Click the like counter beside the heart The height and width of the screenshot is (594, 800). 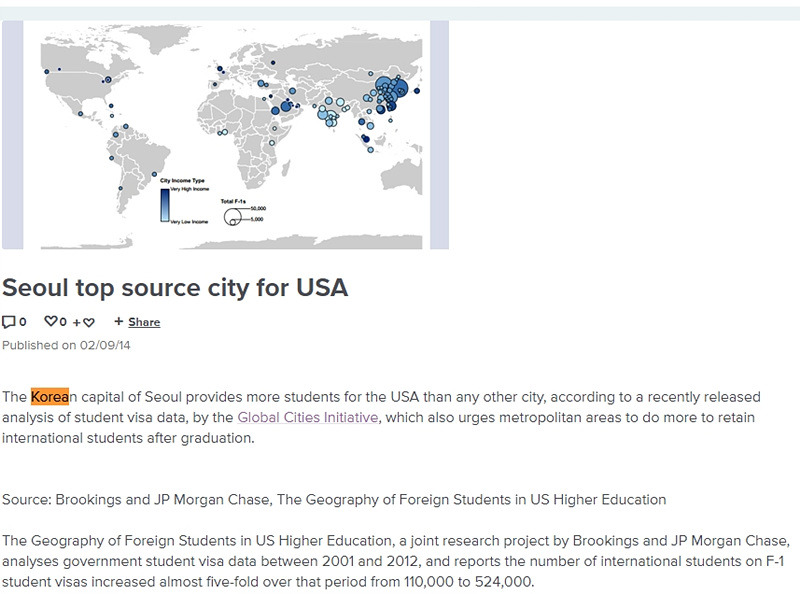(x=63, y=321)
